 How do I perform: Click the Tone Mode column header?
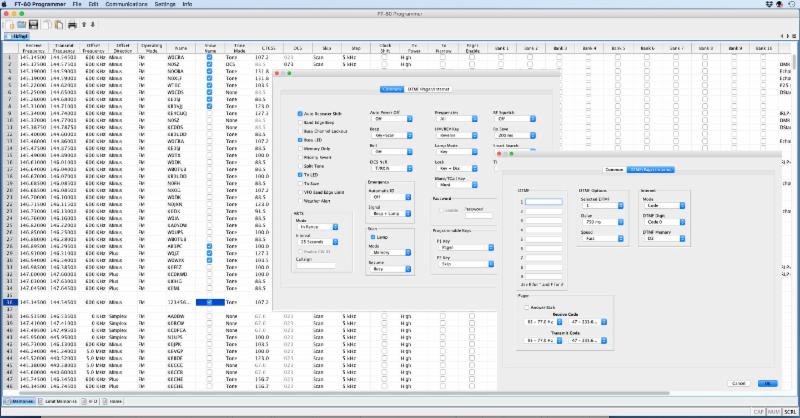[x=239, y=48]
